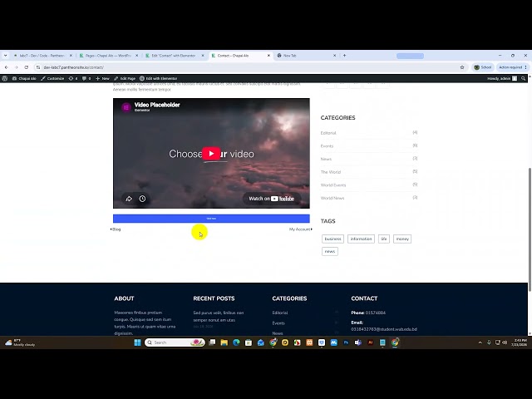Viewport: 532px width, 399px height.
Task: Close the Contact - Chapai Alo tab
Action: pos(268,56)
